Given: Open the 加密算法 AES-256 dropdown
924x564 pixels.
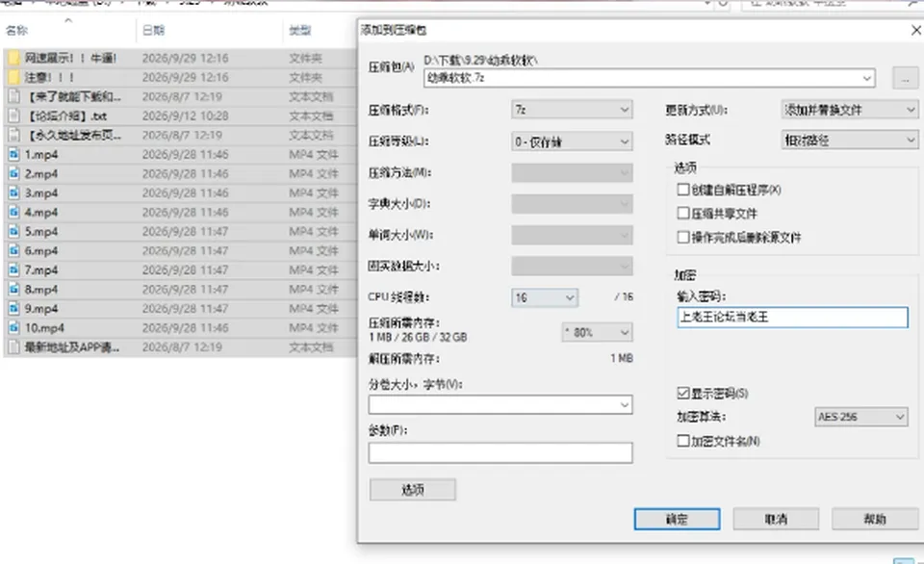Looking at the screenshot, I should 860,417.
